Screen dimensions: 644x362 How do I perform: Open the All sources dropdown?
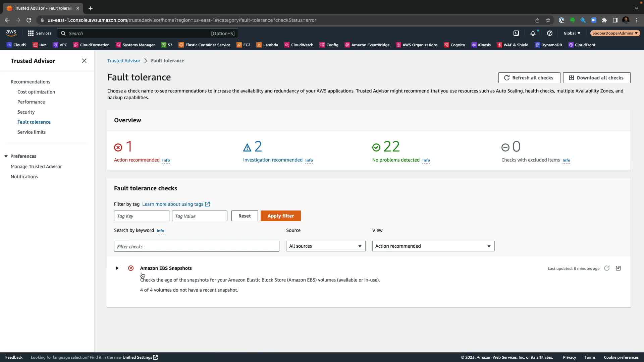click(325, 246)
